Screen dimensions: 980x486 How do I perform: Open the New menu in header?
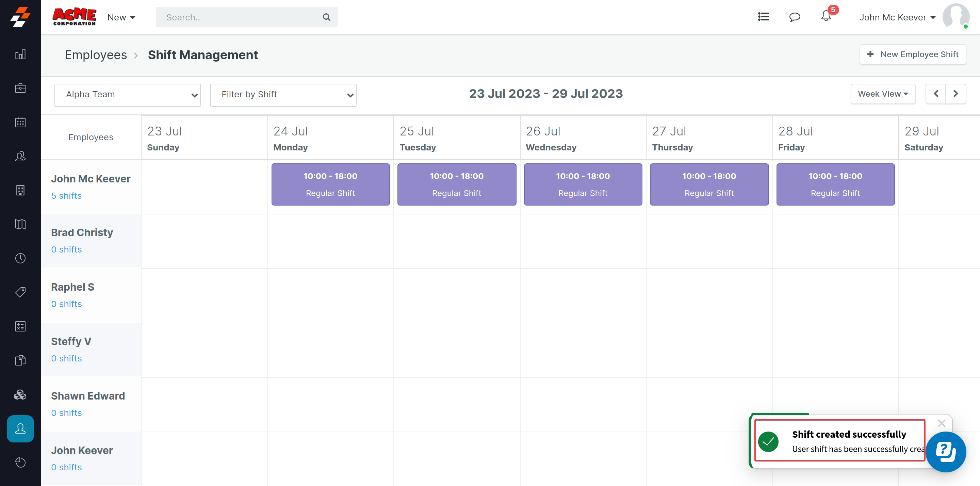121,17
